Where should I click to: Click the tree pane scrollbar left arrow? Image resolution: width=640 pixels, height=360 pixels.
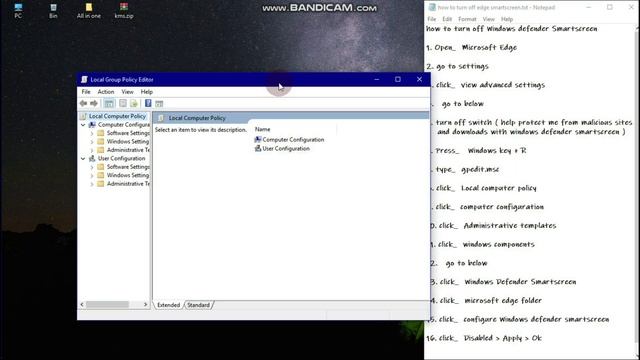coord(82,304)
